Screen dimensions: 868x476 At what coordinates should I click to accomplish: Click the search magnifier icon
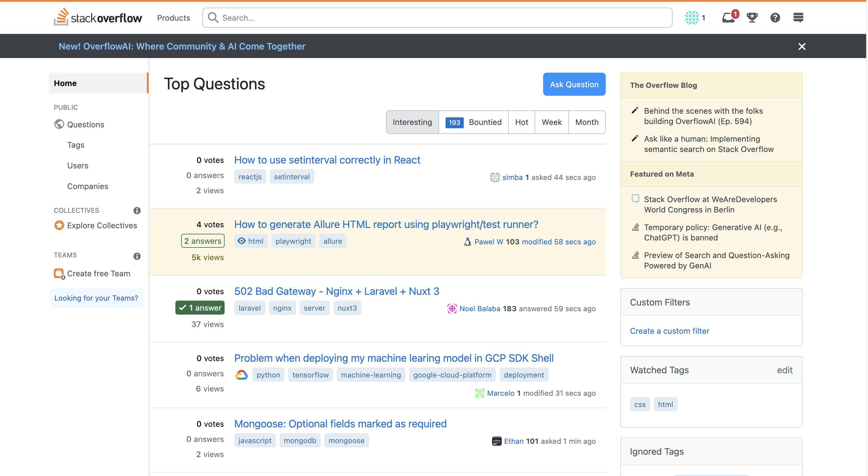[x=213, y=18]
